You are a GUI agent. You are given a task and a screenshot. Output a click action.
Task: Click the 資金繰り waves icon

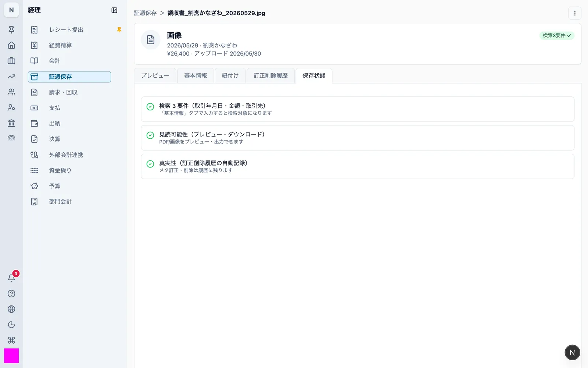(34, 170)
